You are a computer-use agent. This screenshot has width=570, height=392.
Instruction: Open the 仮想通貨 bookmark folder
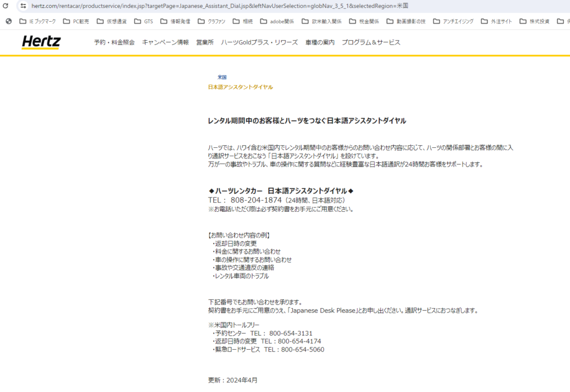pos(111,22)
